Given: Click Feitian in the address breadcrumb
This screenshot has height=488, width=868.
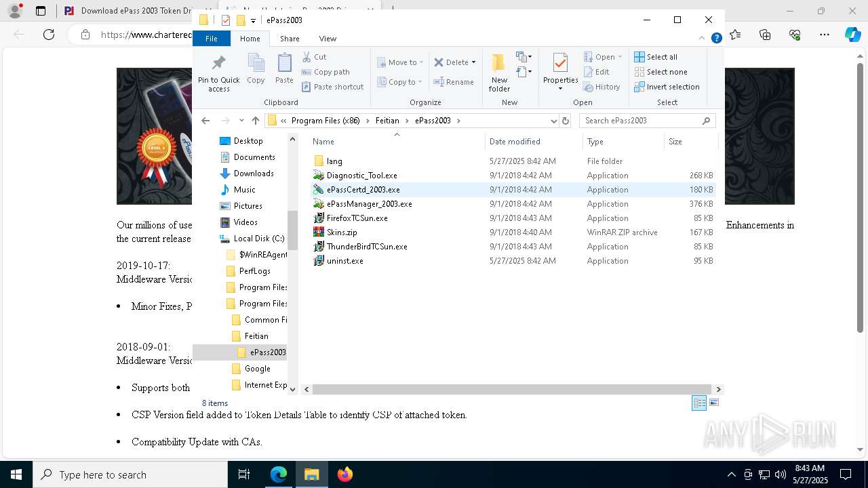Looking at the screenshot, I should coord(387,121).
